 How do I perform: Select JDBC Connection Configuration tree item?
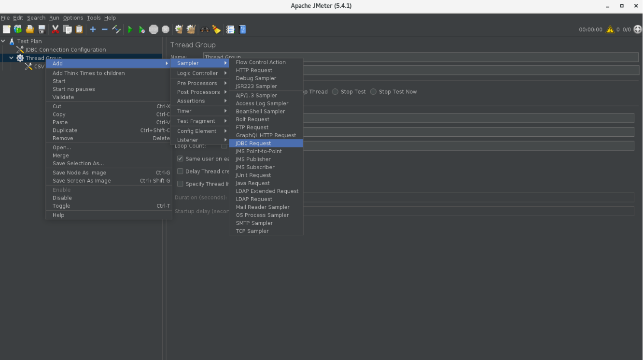(66, 49)
